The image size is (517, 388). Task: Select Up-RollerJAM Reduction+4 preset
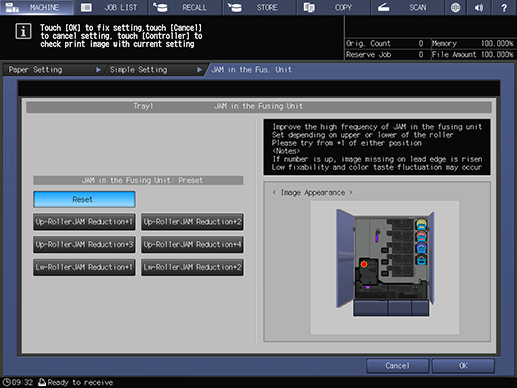(192, 245)
